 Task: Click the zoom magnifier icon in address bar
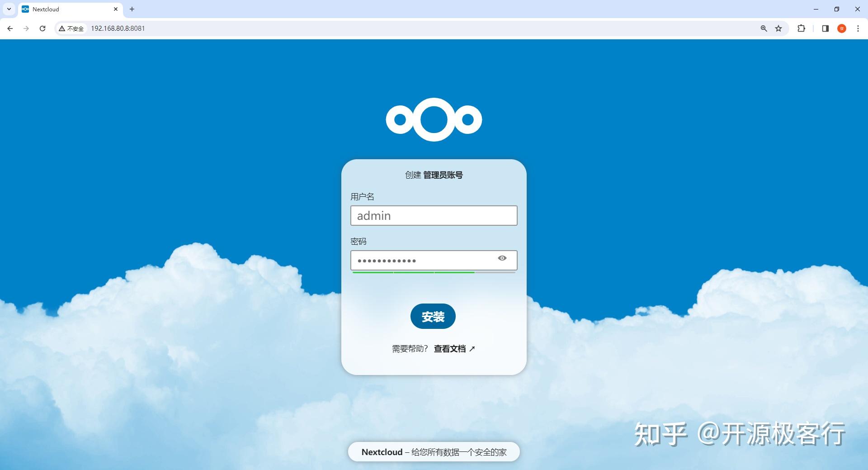[x=763, y=28]
